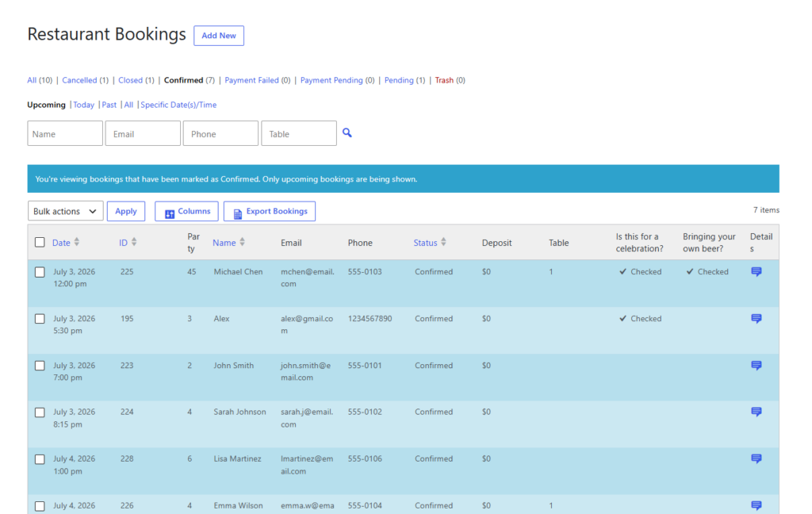Click the "7 items" count text
812x514 pixels.
(766, 210)
